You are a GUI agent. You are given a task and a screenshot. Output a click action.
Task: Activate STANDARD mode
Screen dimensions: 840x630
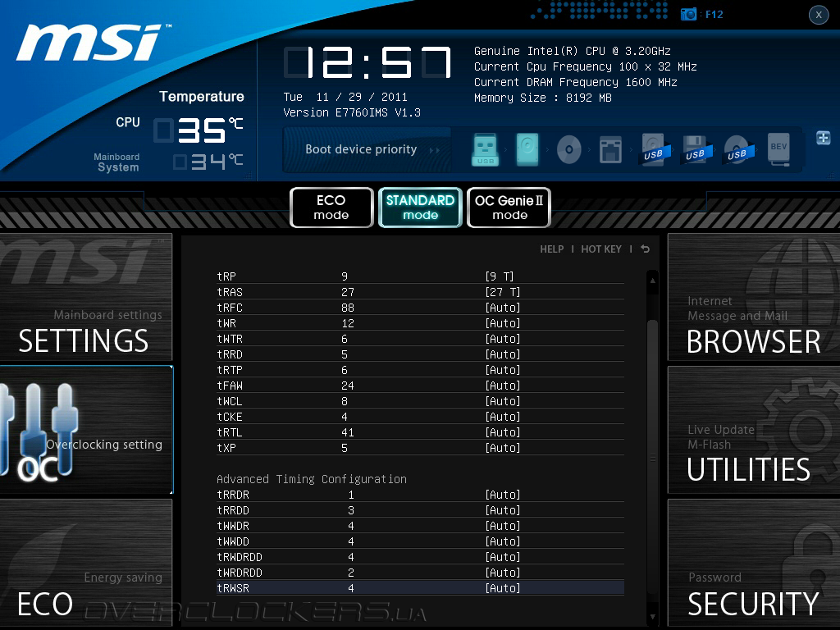420,208
